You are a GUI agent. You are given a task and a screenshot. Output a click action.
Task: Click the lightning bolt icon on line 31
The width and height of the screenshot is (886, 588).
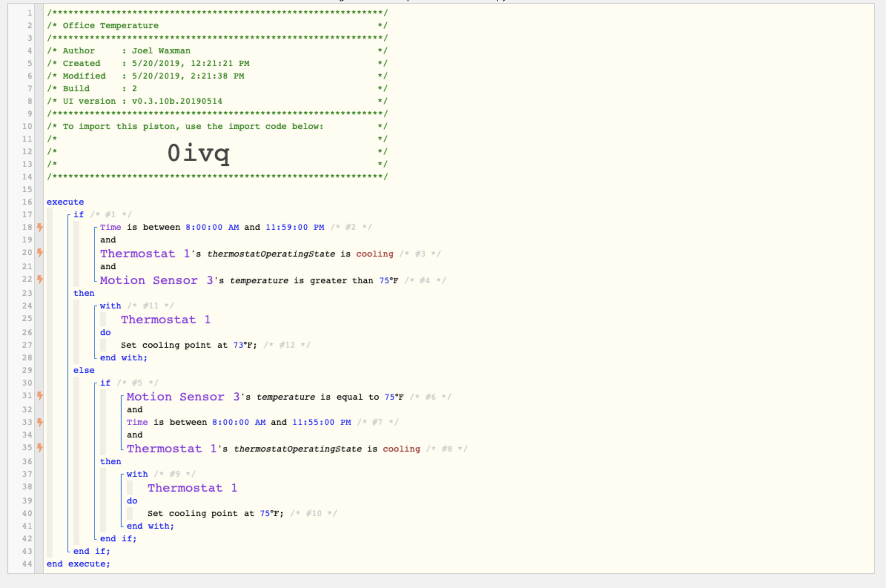tap(40, 396)
